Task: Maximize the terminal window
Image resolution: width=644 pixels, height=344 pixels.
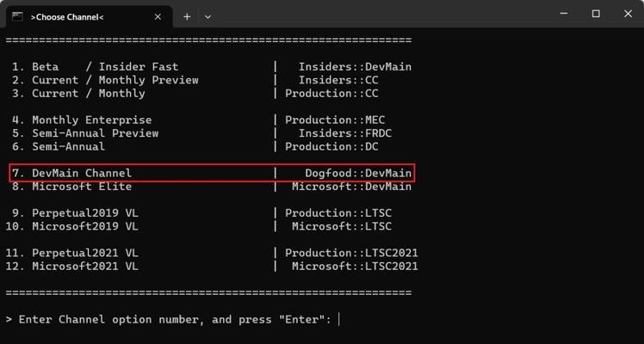Action: 596,14
